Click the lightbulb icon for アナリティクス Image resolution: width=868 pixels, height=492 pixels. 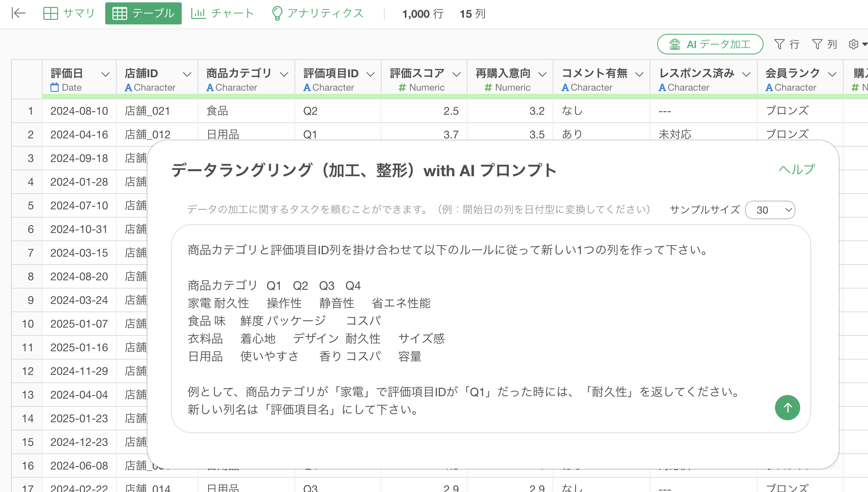tap(277, 13)
